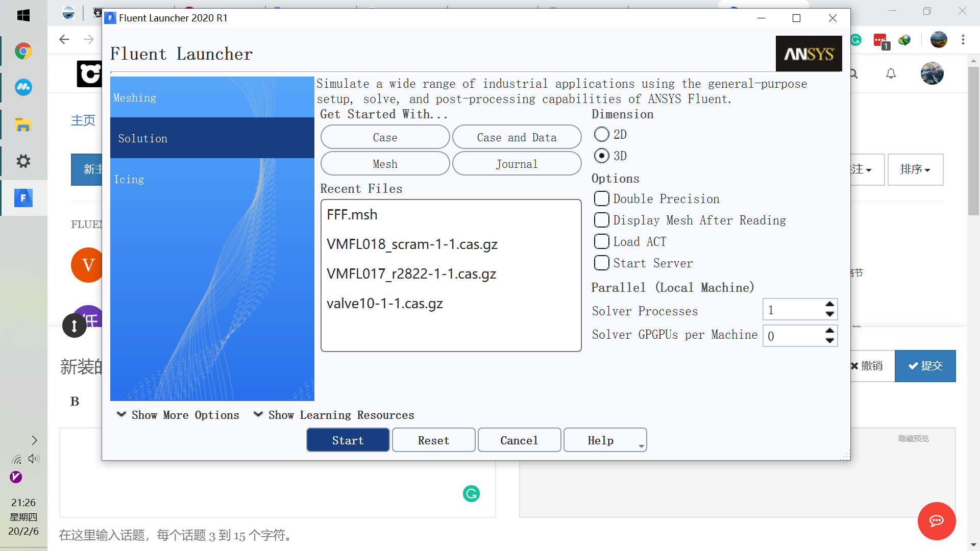Open the Grammarly extension in browser toolbar
The image size is (980, 551).
click(x=856, y=40)
